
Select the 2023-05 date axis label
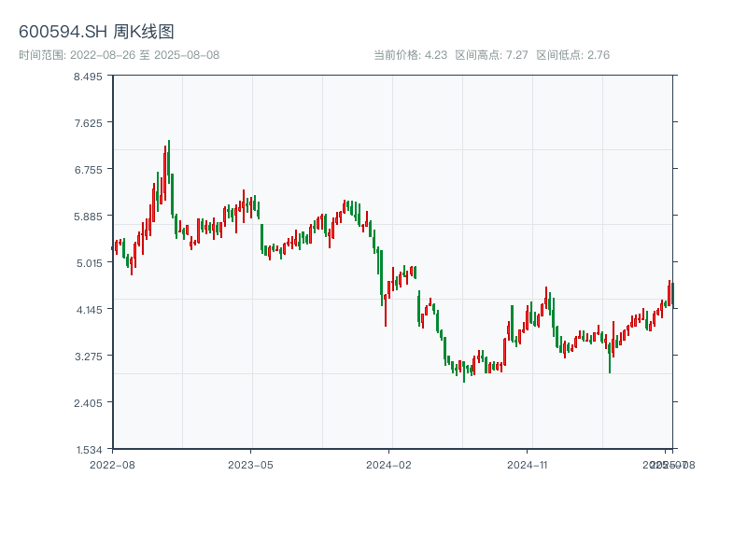click(250, 464)
